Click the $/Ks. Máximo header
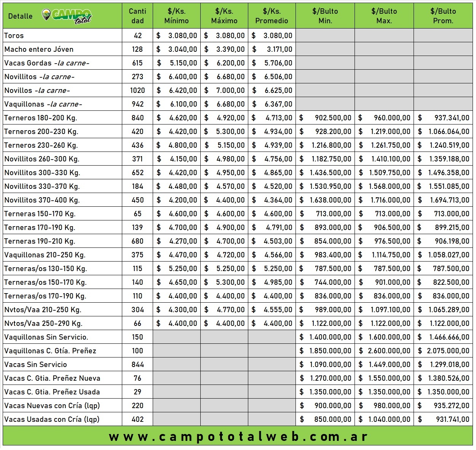The width and height of the screenshot is (476, 450). (x=224, y=16)
